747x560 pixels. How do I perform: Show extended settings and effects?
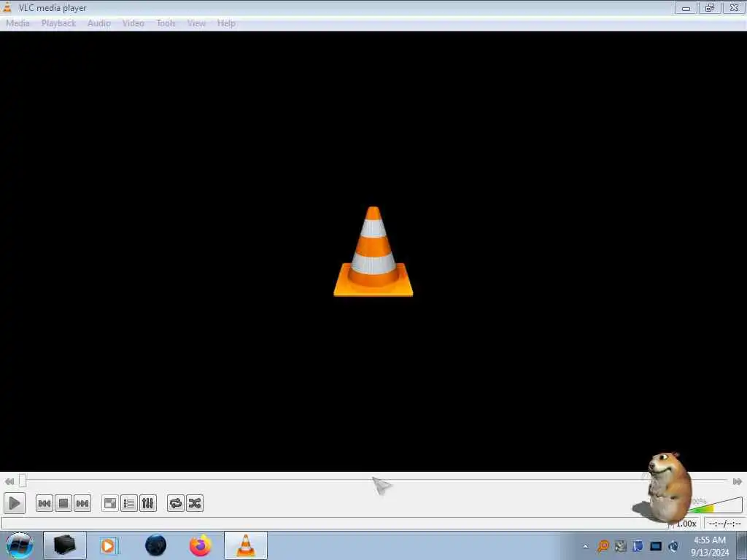pos(148,503)
